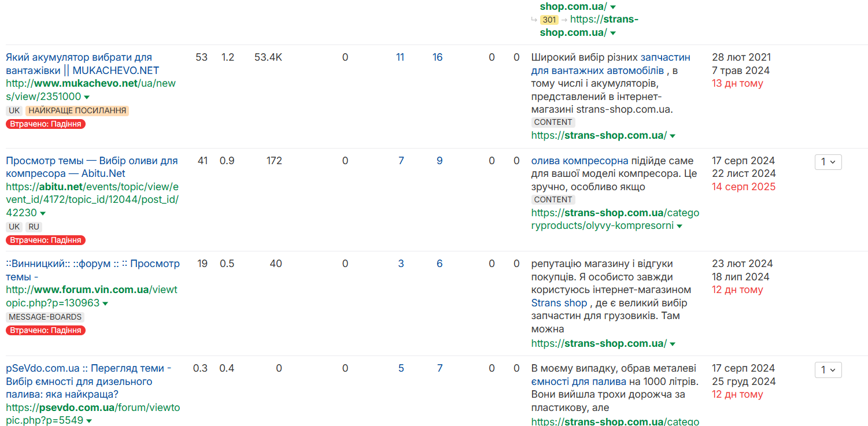Click value 6 in forum.vin row
The height and width of the screenshot is (426, 868).
pos(439,264)
